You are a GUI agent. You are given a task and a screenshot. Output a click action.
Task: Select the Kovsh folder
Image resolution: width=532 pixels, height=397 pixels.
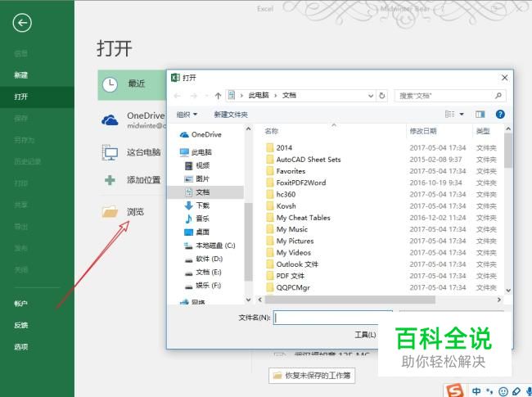[281, 206]
